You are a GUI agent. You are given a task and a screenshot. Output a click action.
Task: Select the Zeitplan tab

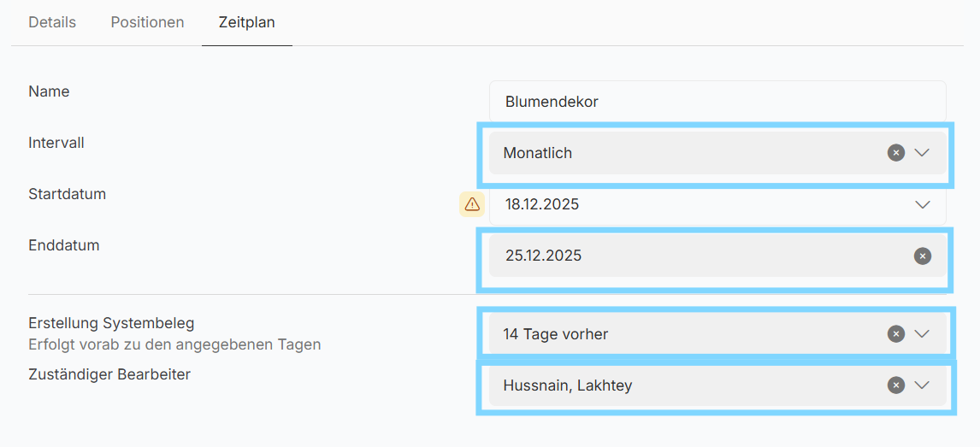click(246, 22)
